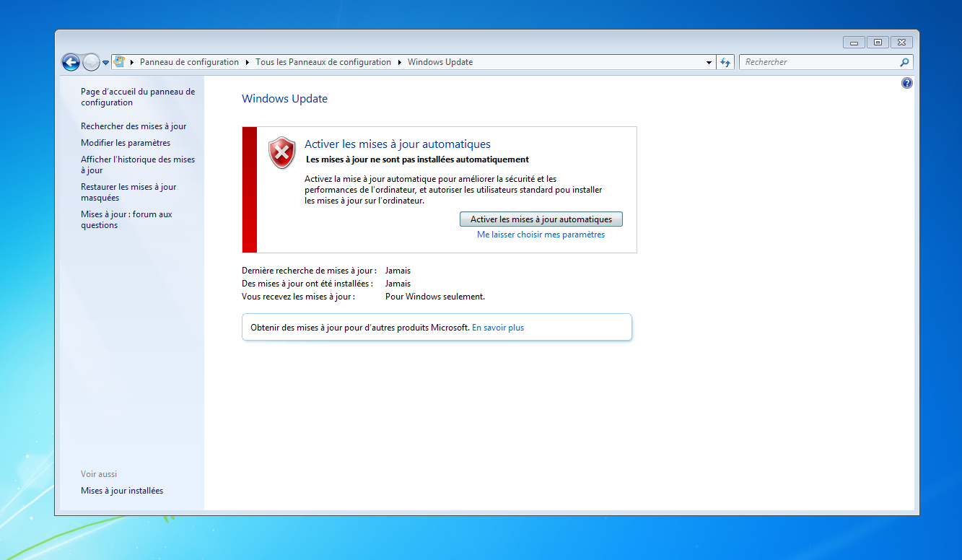Viewport: 962px width, 560px height.
Task: Click the Voir aussi label
Action: [99, 474]
